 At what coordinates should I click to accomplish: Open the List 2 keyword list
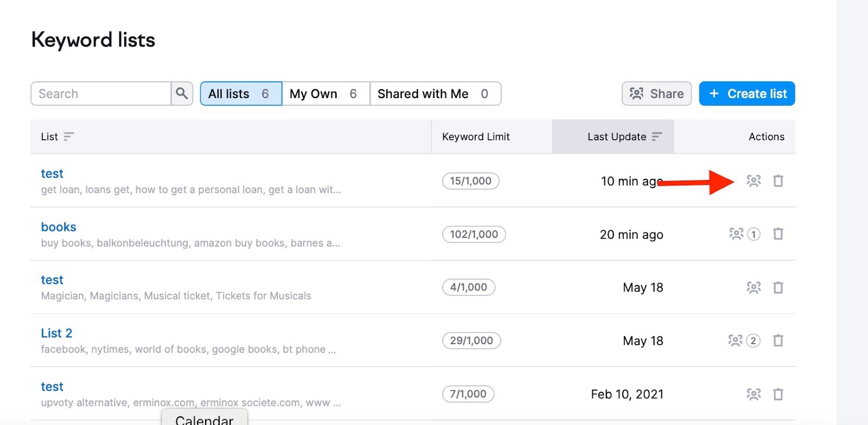pyautogui.click(x=56, y=333)
